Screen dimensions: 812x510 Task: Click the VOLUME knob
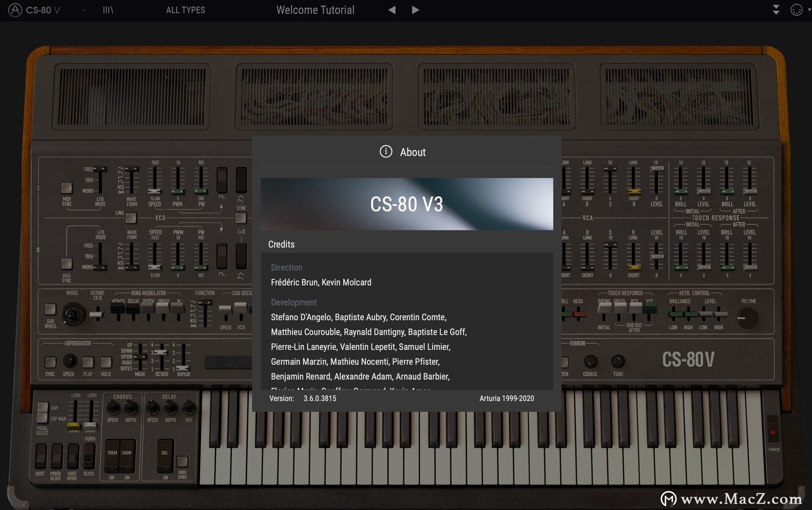click(x=747, y=318)
